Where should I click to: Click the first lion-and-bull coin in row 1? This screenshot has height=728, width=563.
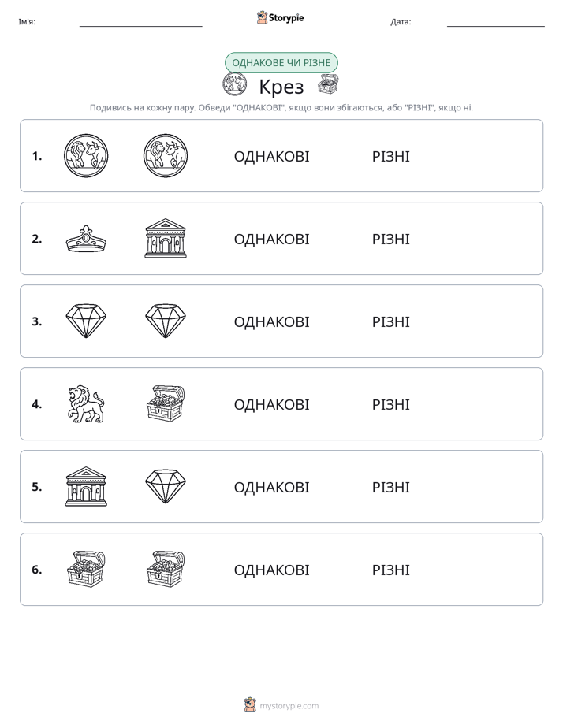tap(86, 156)
